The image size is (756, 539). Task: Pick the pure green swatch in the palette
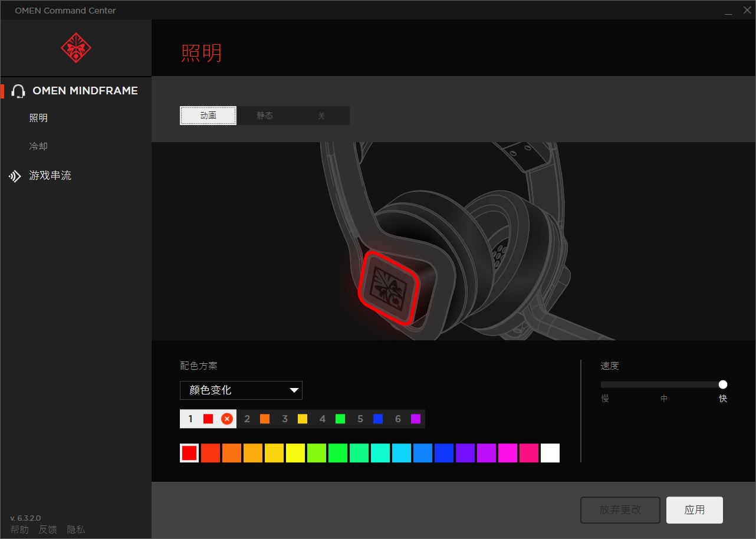(x=338, y=453)
